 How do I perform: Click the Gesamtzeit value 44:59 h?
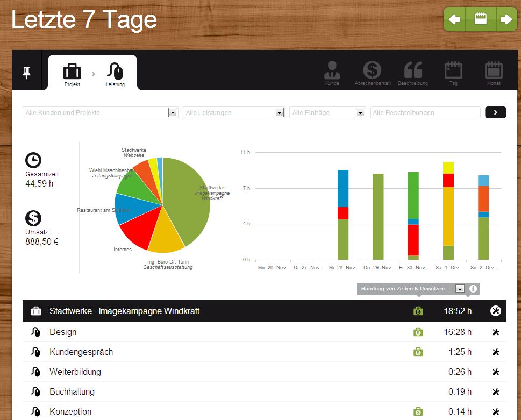tap(39, 183)
